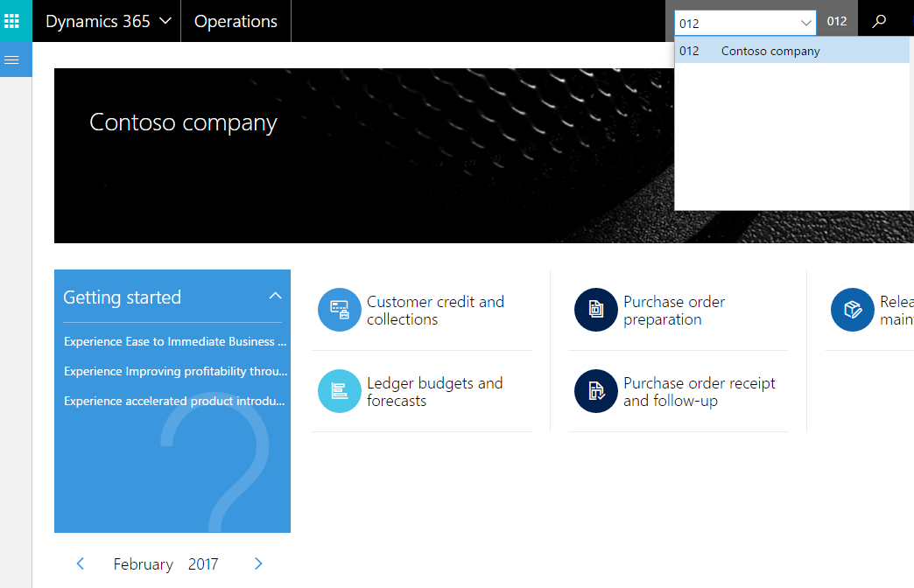Screen dimensions: 914x588
Task: Open Customer credit and collections icon
Action: 340,310
